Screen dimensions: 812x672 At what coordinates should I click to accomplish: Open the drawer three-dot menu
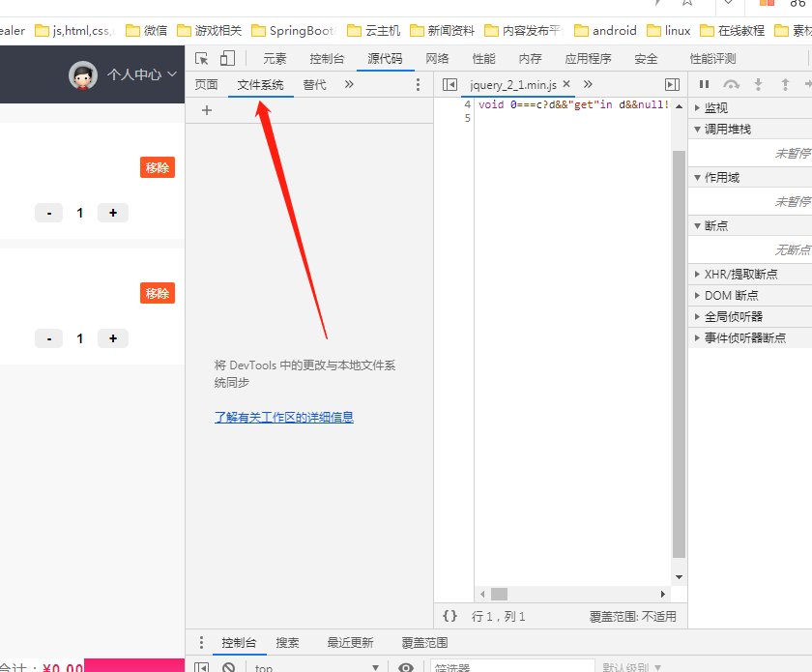[201, 643]
